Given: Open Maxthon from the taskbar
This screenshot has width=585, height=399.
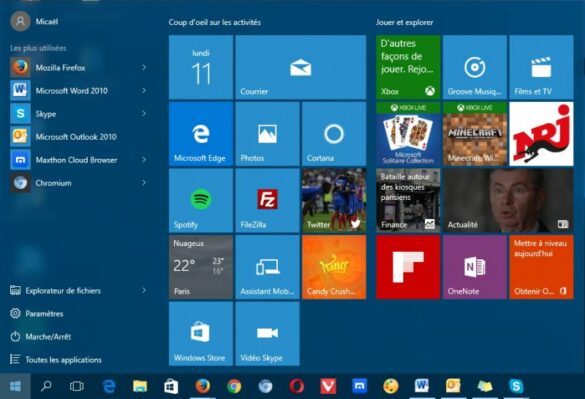Looking at the screenshot, I should coord(359,386).
